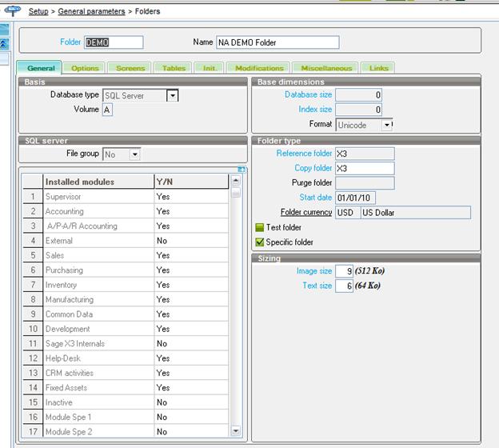Open the Tables tab
This screenshot has height=448, width=499.
[x=173, y=68]
